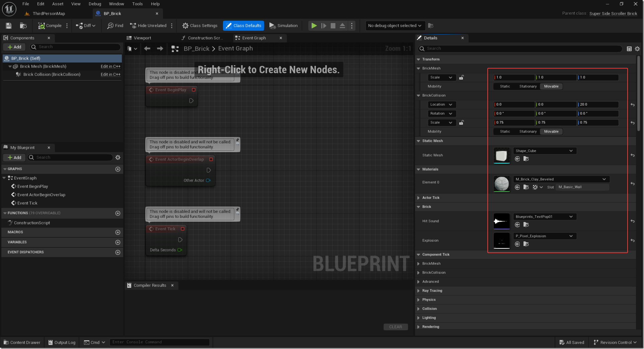
Task: Navigate back in the graph editor
Action: tap(147, 49)
